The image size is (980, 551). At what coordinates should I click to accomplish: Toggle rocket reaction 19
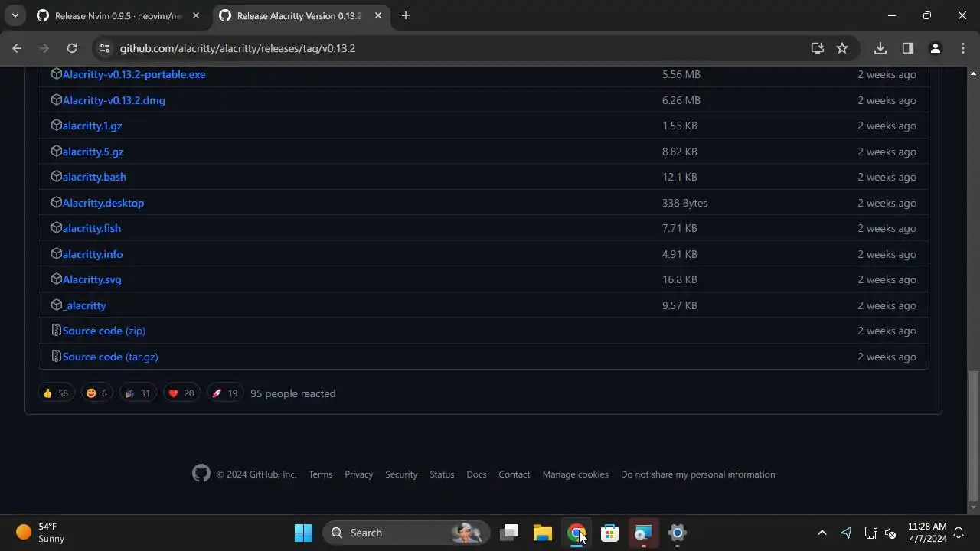click(x=225, y=393)
